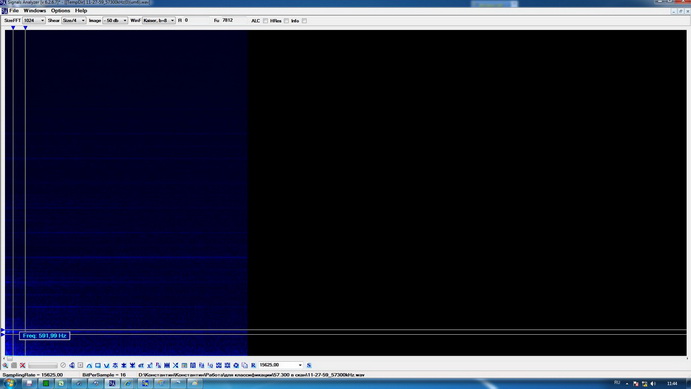Open the SizeFFT 1024 dropdown
691x389 pixels.
(x=34, y=20)
